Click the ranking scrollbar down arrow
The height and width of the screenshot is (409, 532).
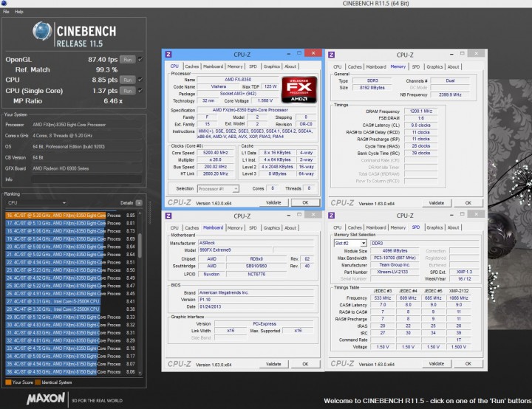point(140,373)
